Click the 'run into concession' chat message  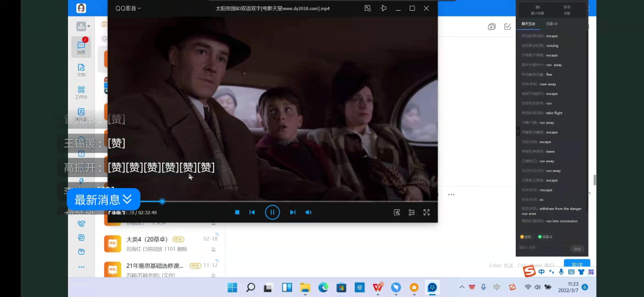562,221
